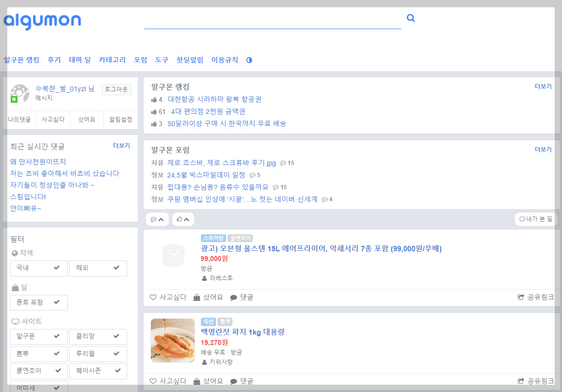The height and width of the screenshot is (392, 562).
Task: Disable the 쿨엔조이 site filter
Action: pos(39,371)
